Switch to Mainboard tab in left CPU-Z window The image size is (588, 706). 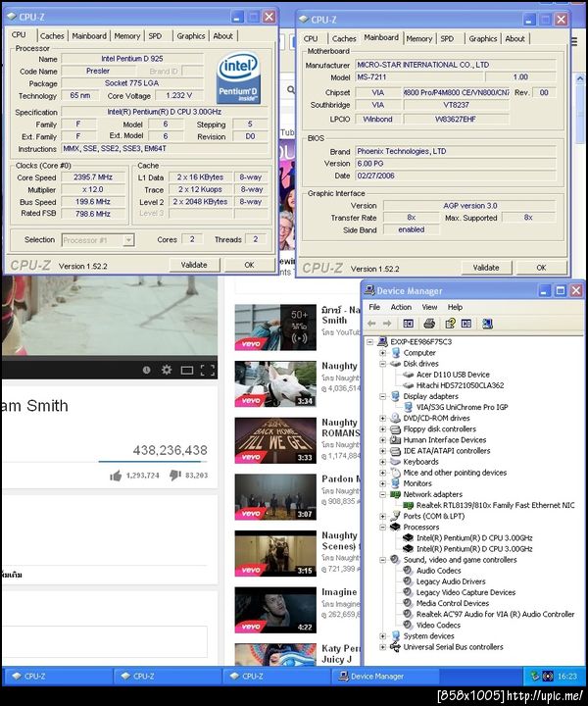coord(89,36)
